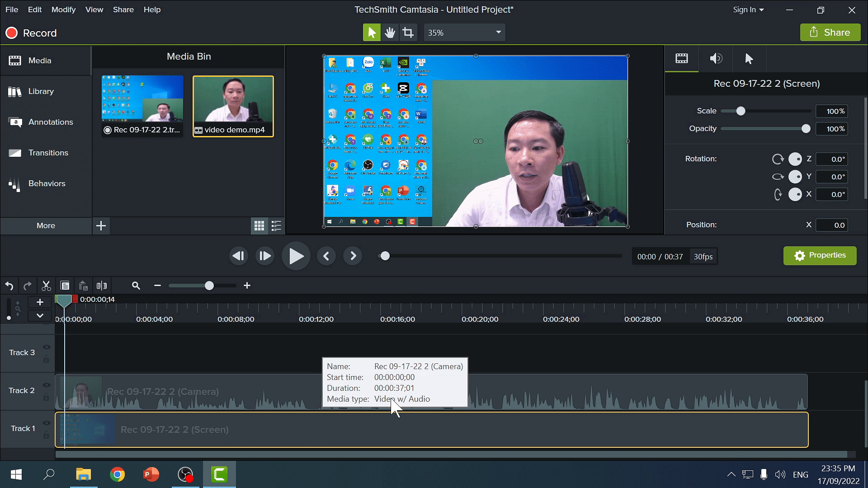
Task: Select the Rec 09-17-22 2 media thumbnail
Action: coord(142,106)
